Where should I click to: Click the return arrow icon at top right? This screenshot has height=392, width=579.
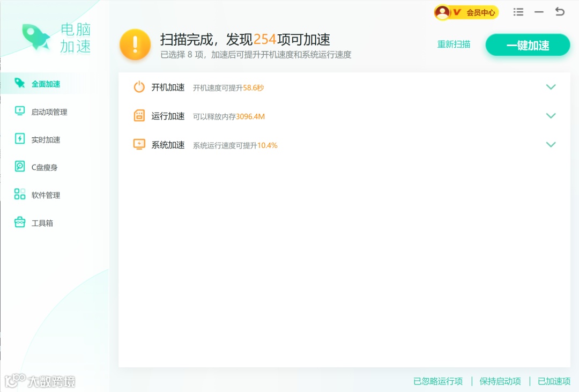coord(560,12)
